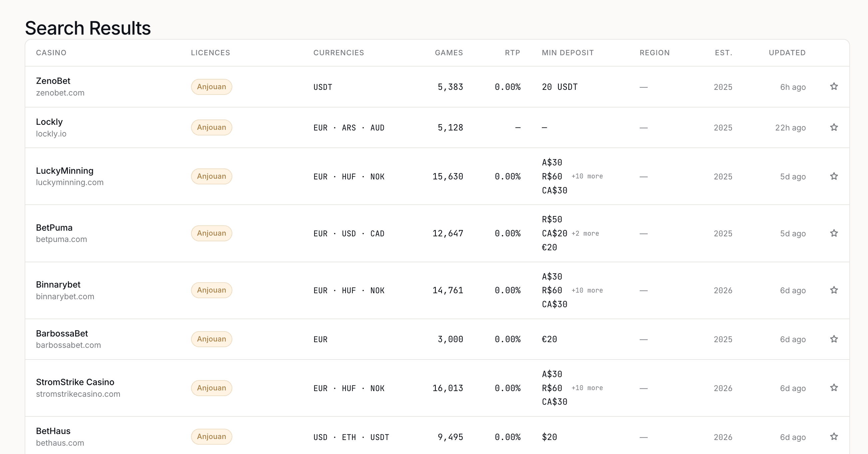Open the LuckyMinning casino entry
This screenshot has width=868, height=454.
(65, 170)
